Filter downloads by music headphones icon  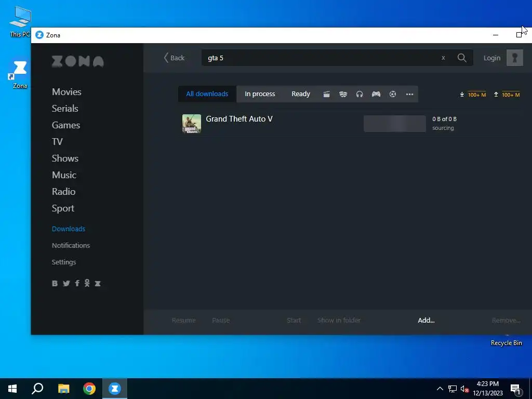tap(360, 94)
